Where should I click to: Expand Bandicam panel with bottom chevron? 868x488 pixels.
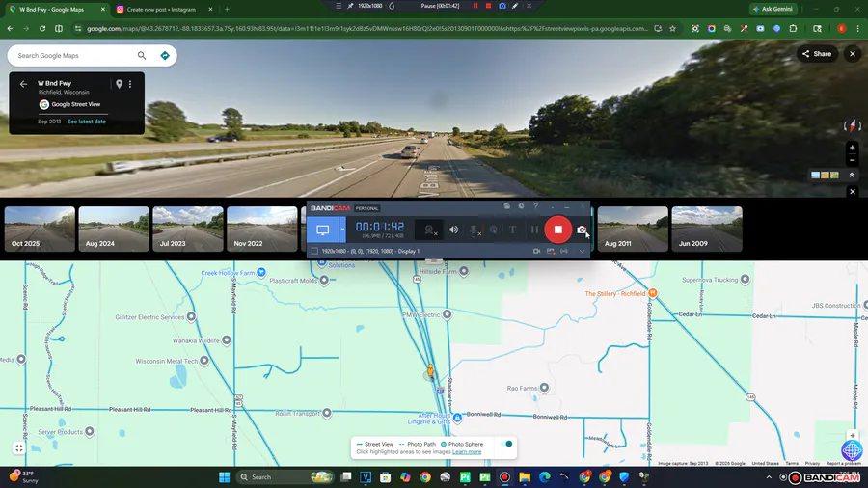[x=582, y=251]
